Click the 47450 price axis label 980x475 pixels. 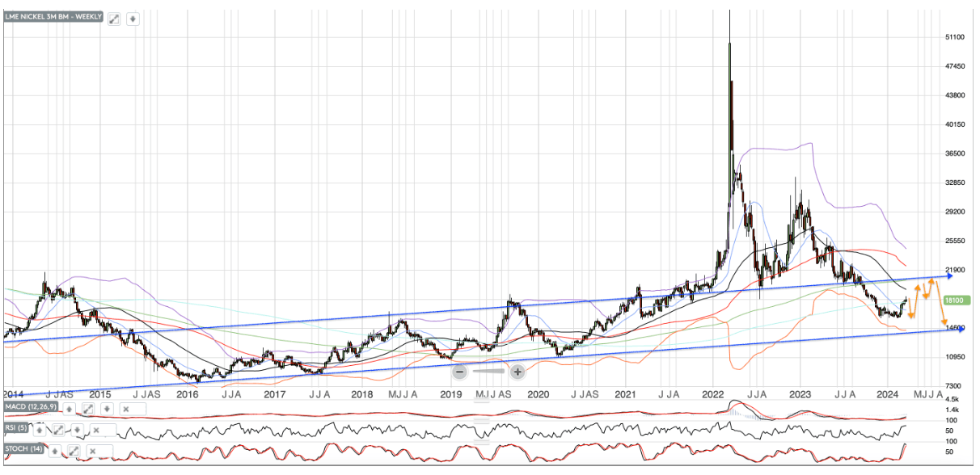955,66
